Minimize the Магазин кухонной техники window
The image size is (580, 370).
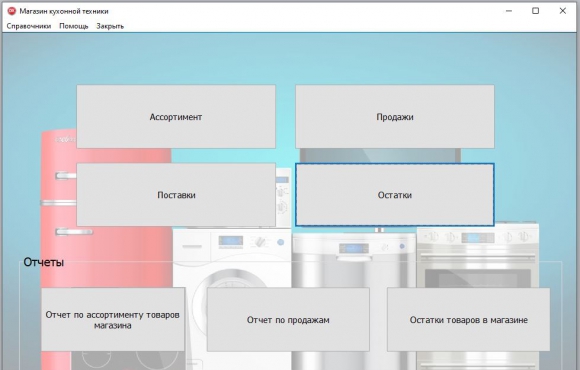point(509,11)
